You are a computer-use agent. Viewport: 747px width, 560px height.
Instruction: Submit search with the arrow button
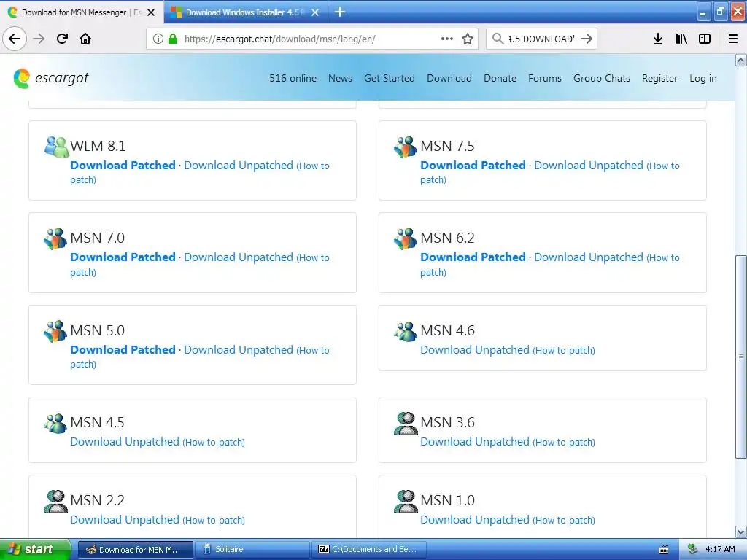point(587,39)
